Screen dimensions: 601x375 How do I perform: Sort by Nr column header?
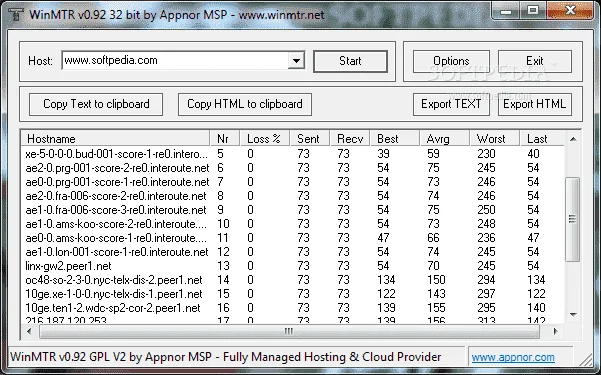tap(225, 138)
